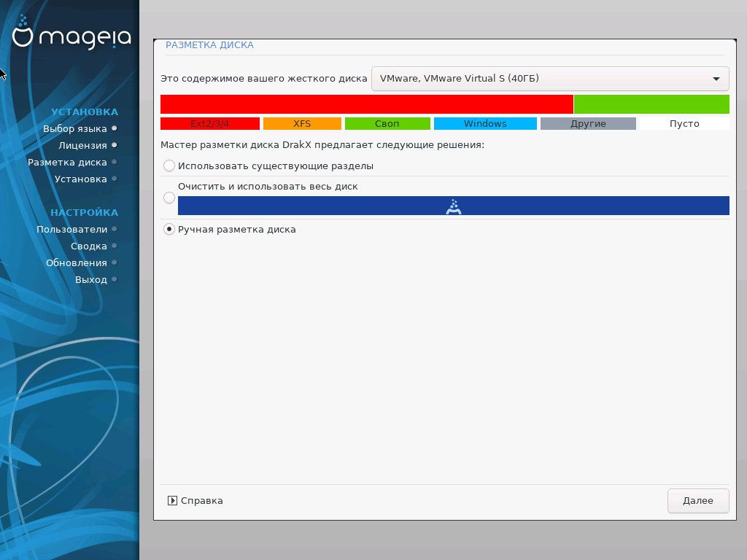Click the Далее button
Viewport: 747px width, 560px height.
coord(697,501)
